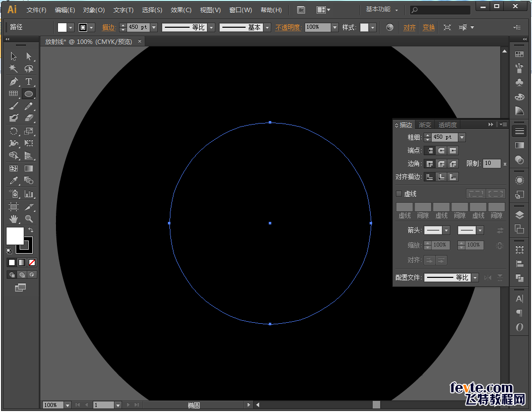This screenshot has height=412, width=532.
Task: Choose the Eyedropper tool
Action: [x=14, y=181]
